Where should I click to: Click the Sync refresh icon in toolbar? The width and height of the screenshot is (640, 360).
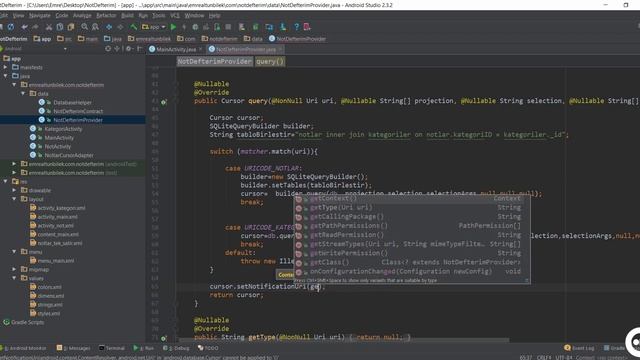tap(11, 27)
